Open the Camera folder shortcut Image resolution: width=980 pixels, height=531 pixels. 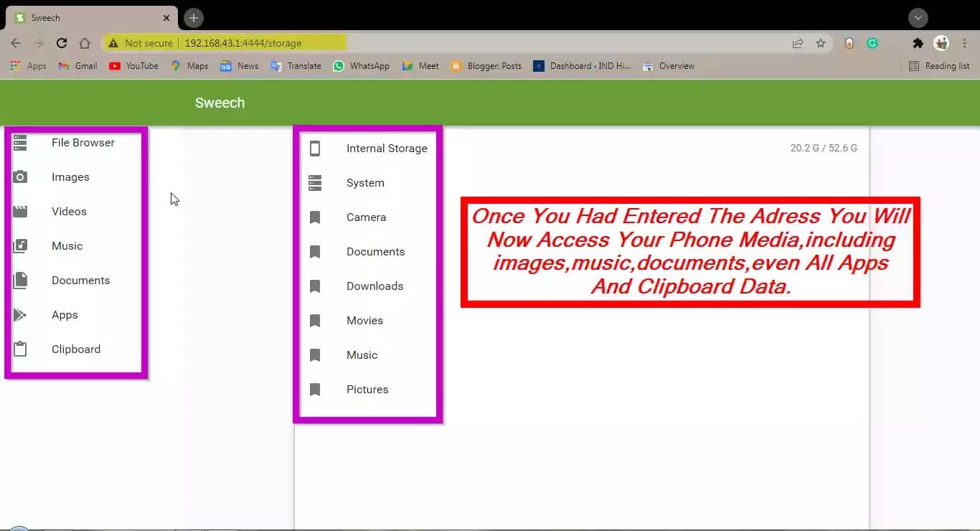(368, 217)
